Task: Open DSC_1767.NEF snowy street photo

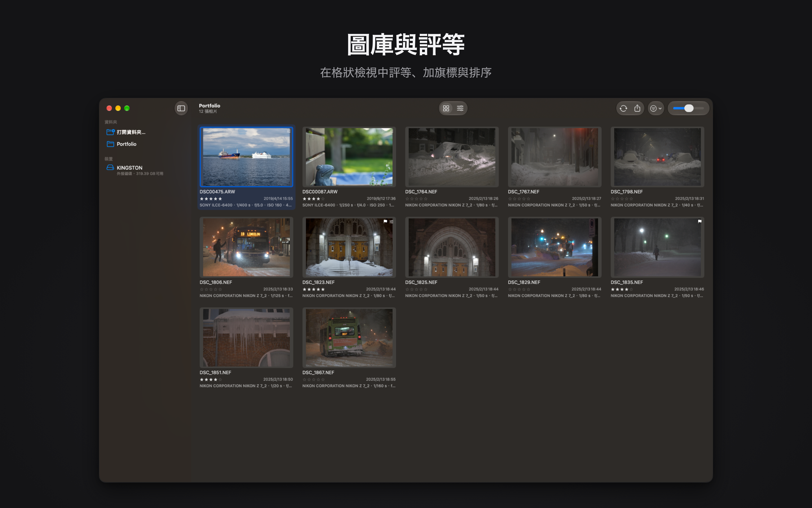Action: point(554,157)
